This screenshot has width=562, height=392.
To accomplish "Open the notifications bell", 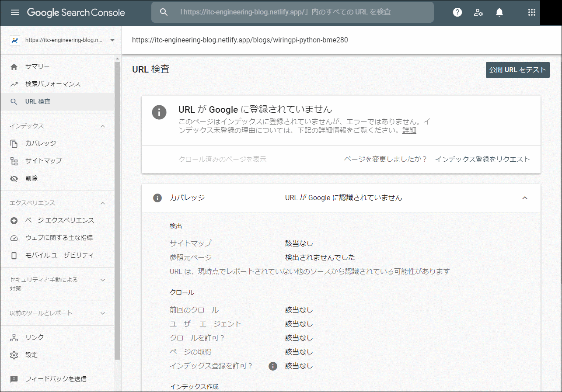I will [499, 12].
